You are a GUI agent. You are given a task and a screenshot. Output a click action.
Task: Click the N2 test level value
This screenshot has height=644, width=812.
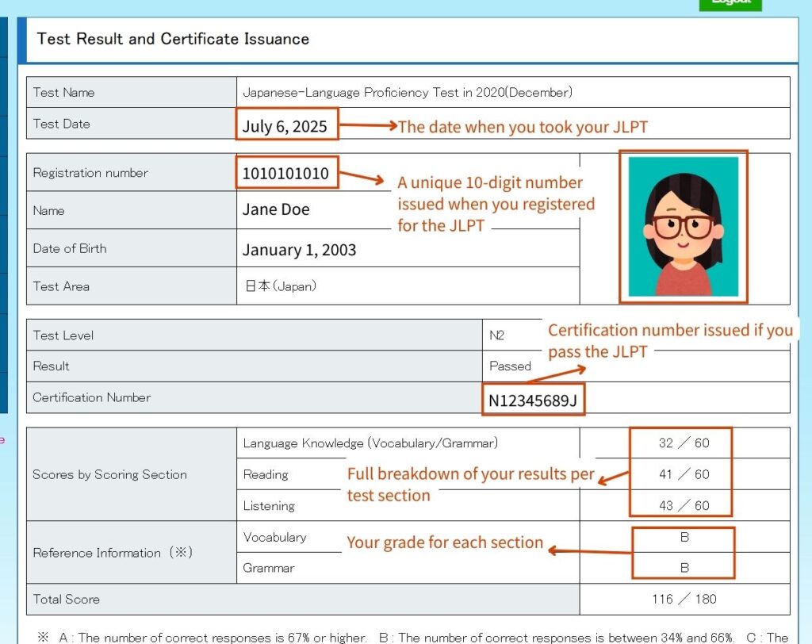(x=496, y=335)
